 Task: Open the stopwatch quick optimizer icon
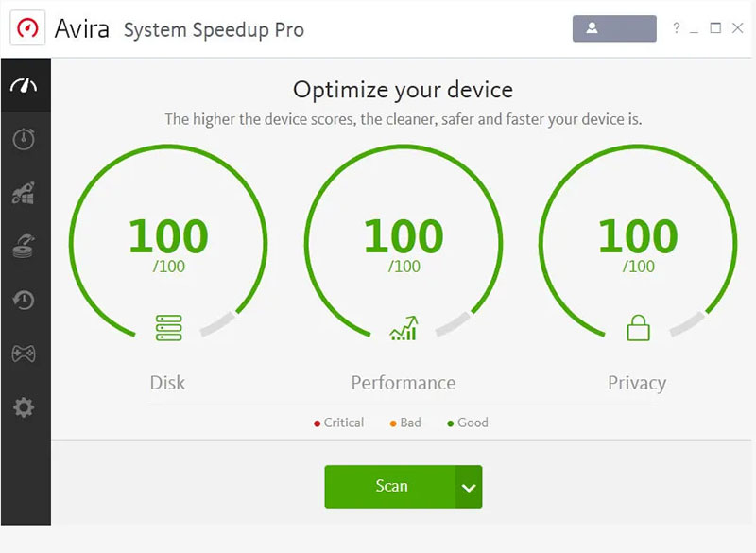[25, 139]
